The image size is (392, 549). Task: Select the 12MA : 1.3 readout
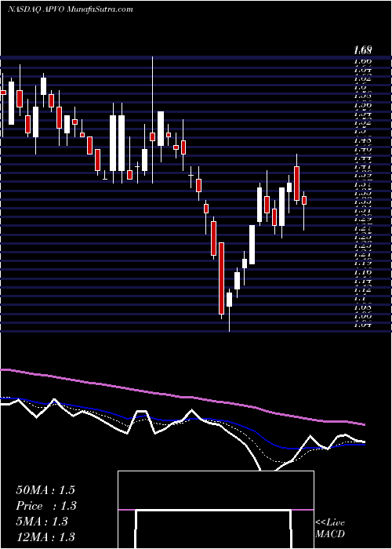point(45,536)
